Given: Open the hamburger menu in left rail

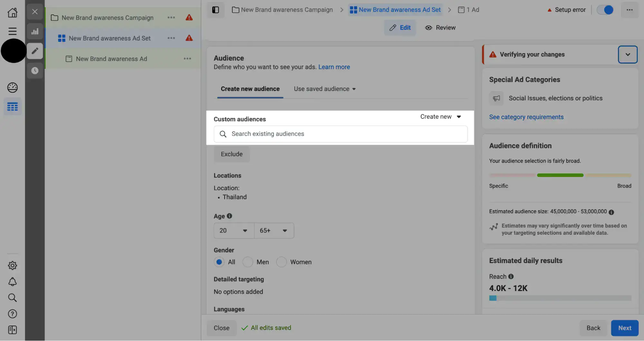Looking at the screenshot, I should tap(12, 31).
